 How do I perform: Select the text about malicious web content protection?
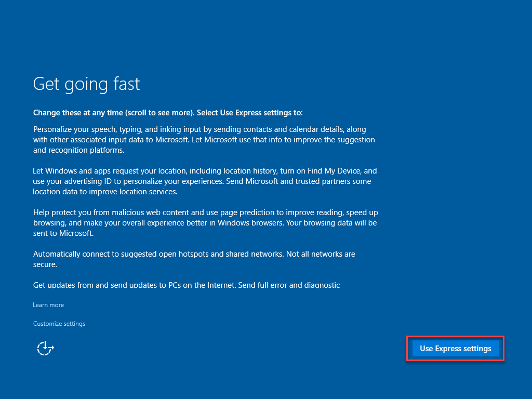pyautogui.click(x=205, y=222)
